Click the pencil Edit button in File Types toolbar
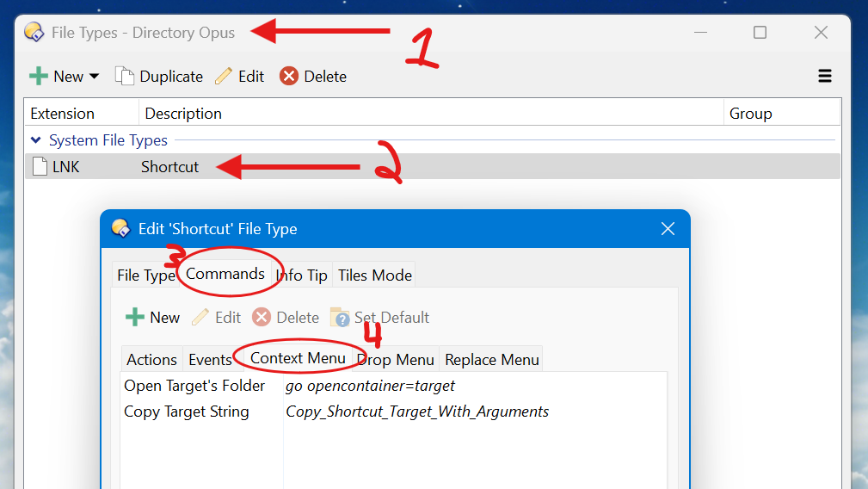Image resolution: width=868 pixels, height=489 pixels. (x=239, y=76)
